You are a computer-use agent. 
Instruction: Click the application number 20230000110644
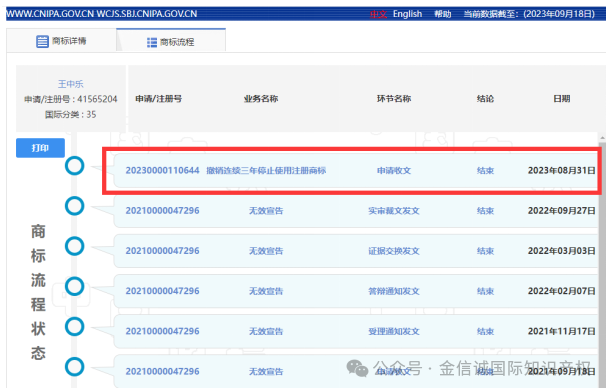(162, 170)
